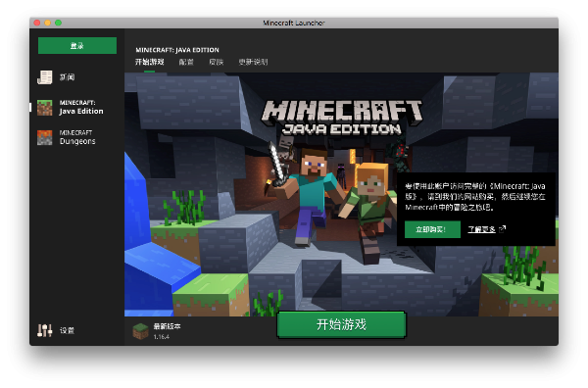This screenshot has width=588, height=388.
Task: Click the green window fullscreen button
Action: 58,23
